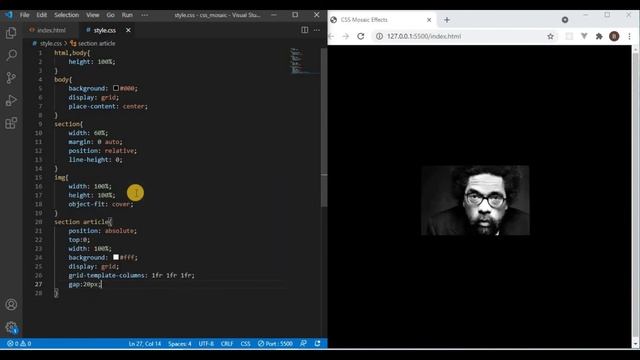This screenshot has width=640, height=360.
Task: Click 'object-fit: cover;' line
Action: tap(101, 204)
